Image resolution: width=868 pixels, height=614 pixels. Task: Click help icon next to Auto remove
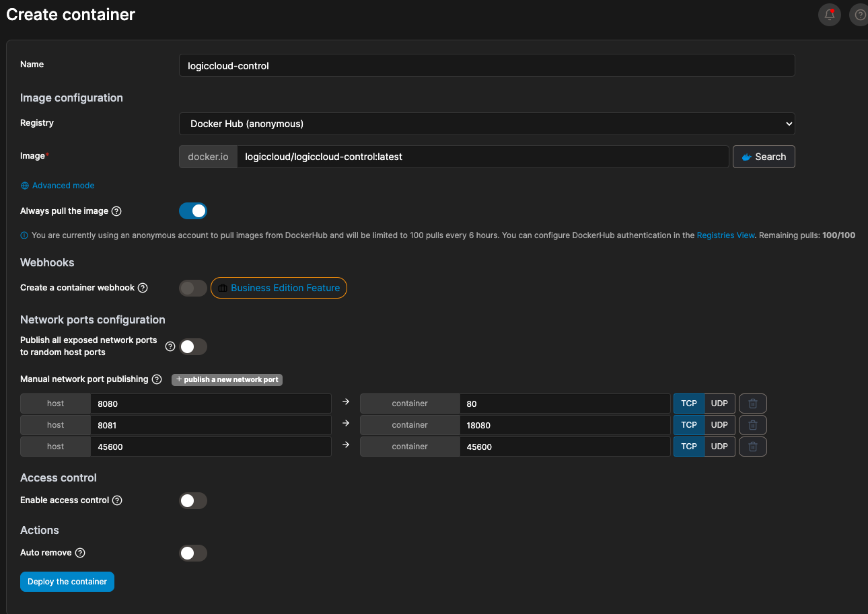pos(80,553)
